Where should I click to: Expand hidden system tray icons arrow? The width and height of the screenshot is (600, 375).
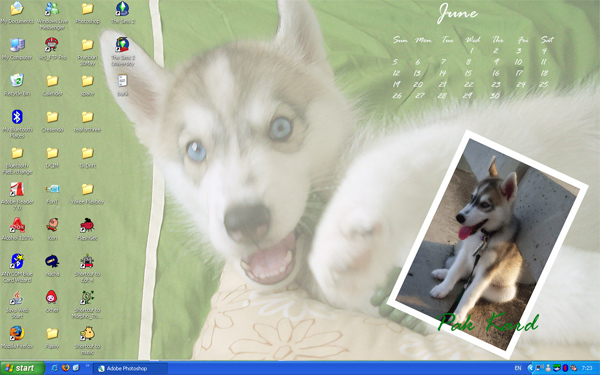pyautogui.click(x=530, y=368)
